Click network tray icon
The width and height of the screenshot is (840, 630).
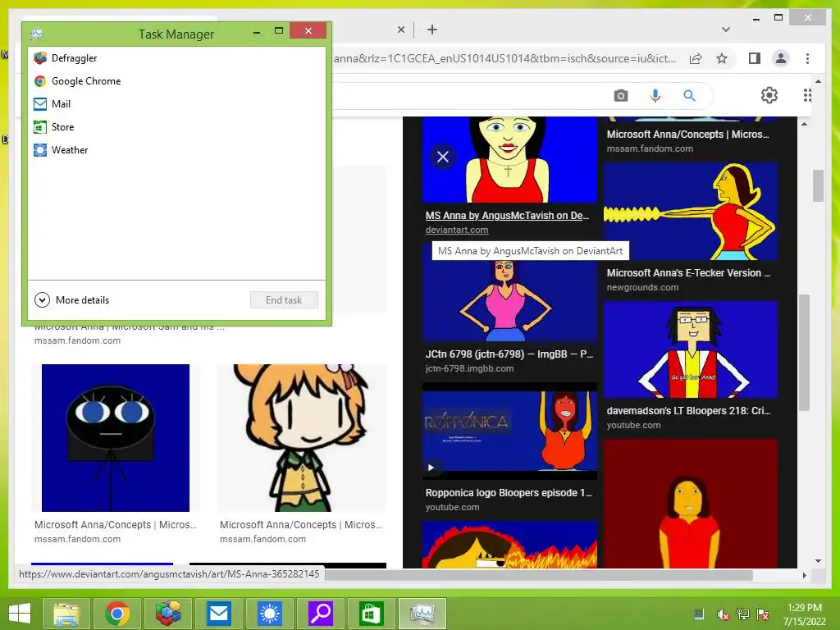pyautogui.click(x=743, y=614)
